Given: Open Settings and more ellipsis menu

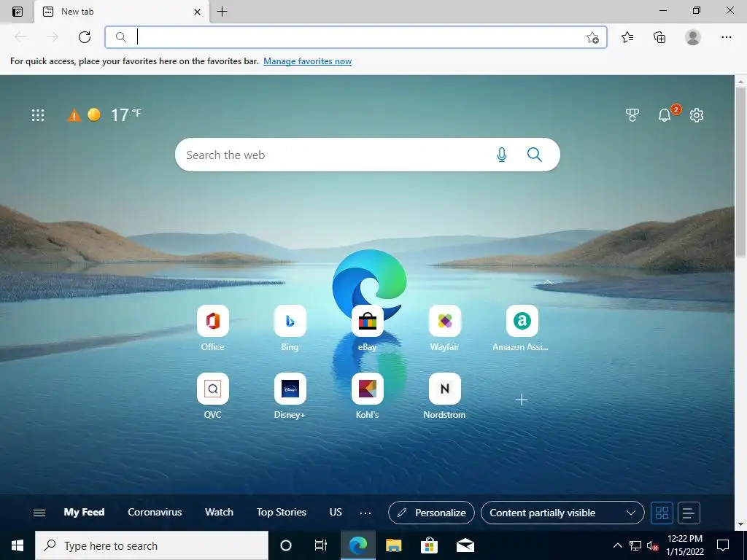Looking at the screenshot, I should pyautogui.click(x=726, y=37).
